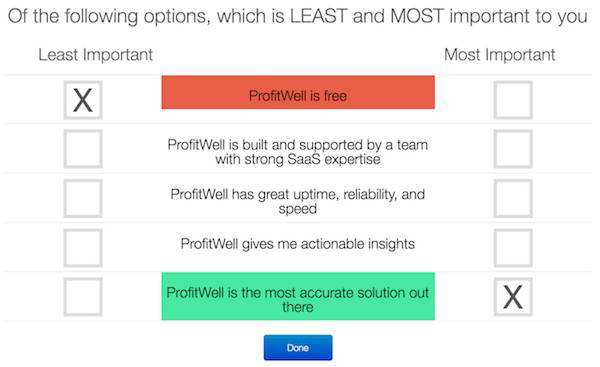This screenshot has width=600, height=367.
Task: Mark ProfitWell is free as Most Important
Action: tap(513, 100)
